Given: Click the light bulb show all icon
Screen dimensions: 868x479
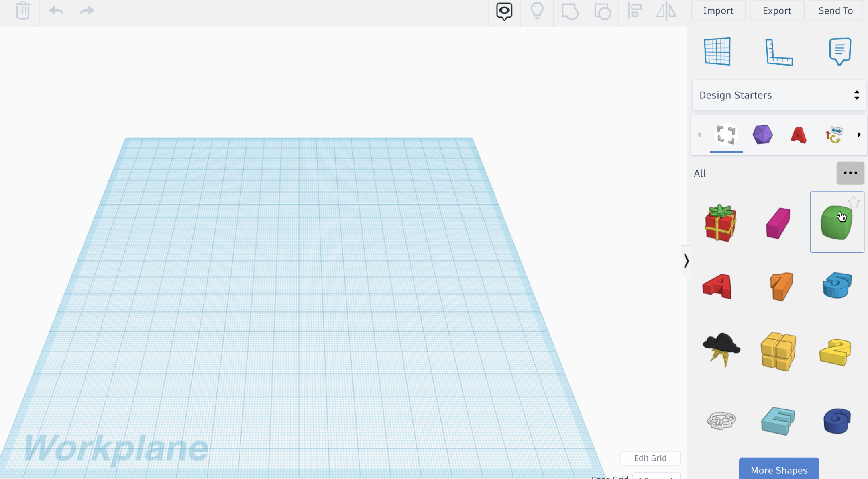Looking at the screenshot, I should click(537, 11).
